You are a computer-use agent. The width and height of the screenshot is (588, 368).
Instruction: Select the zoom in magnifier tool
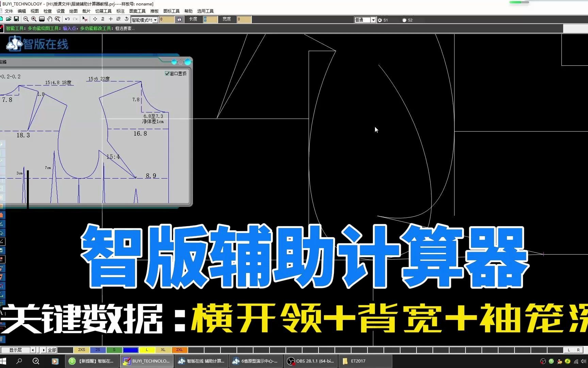coord(34,19)
